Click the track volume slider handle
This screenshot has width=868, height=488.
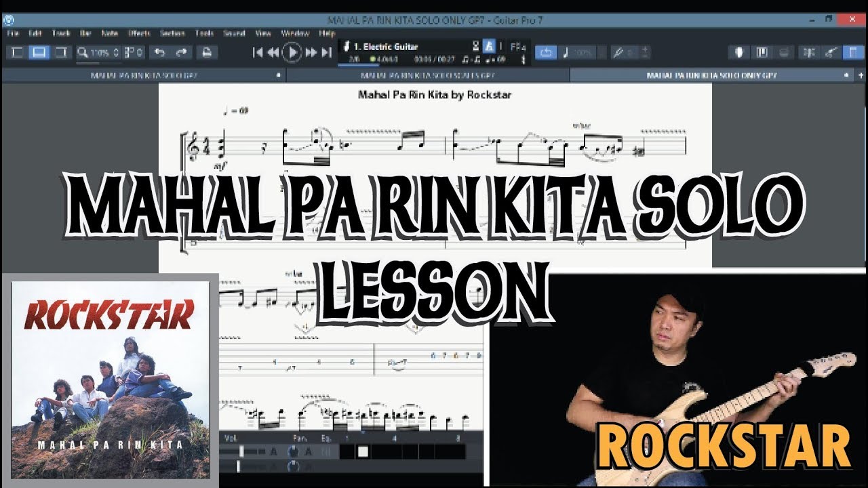pos(241,451)
